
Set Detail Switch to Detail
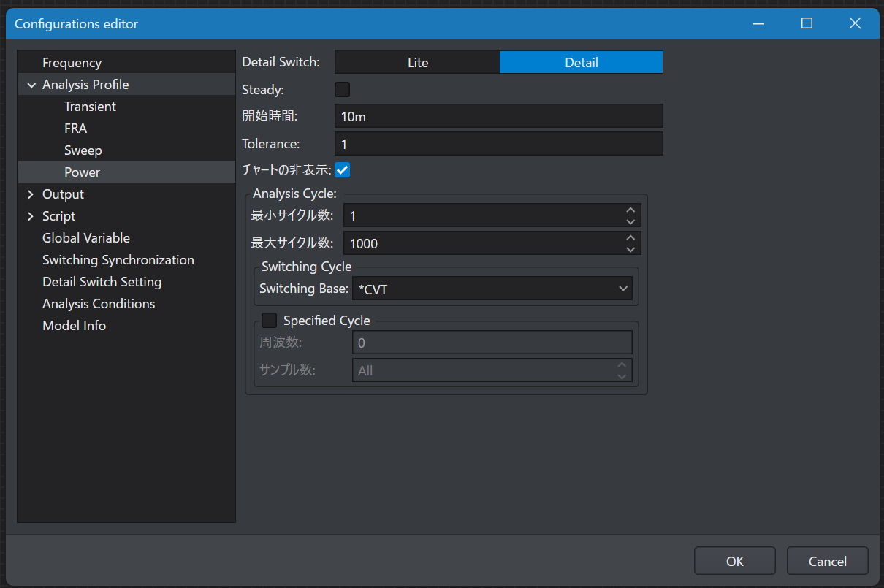582,62
